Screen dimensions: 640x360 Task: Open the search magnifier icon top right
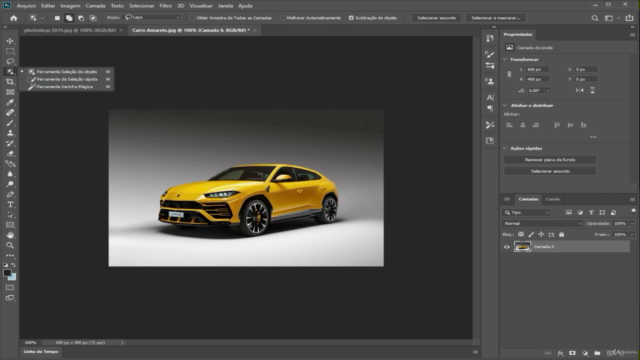595,18
